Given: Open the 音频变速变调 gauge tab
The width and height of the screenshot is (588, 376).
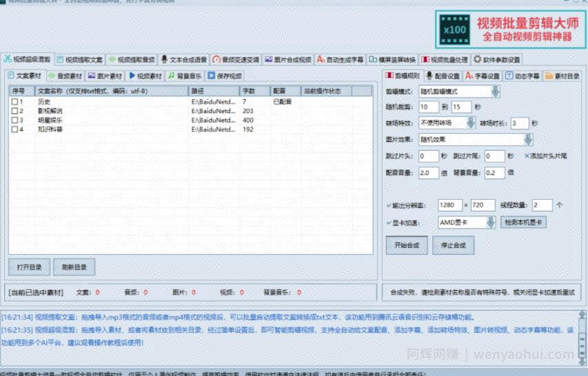Looking at the screenshot, I should (x=236, y=59).
